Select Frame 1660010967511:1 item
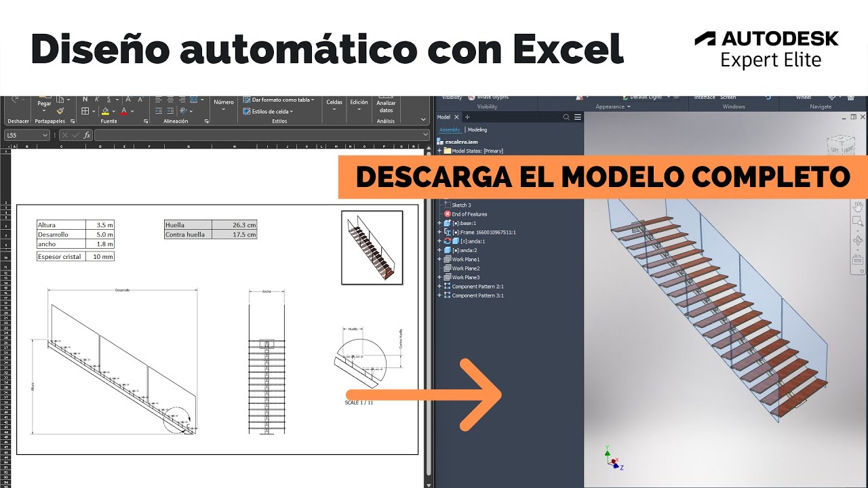 pyautogui.click(x=479, y=232)
